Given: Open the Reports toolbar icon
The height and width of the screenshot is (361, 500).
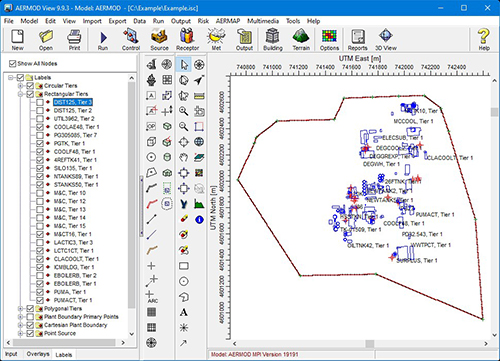Looking at the screenshot, I should (357, 40).
